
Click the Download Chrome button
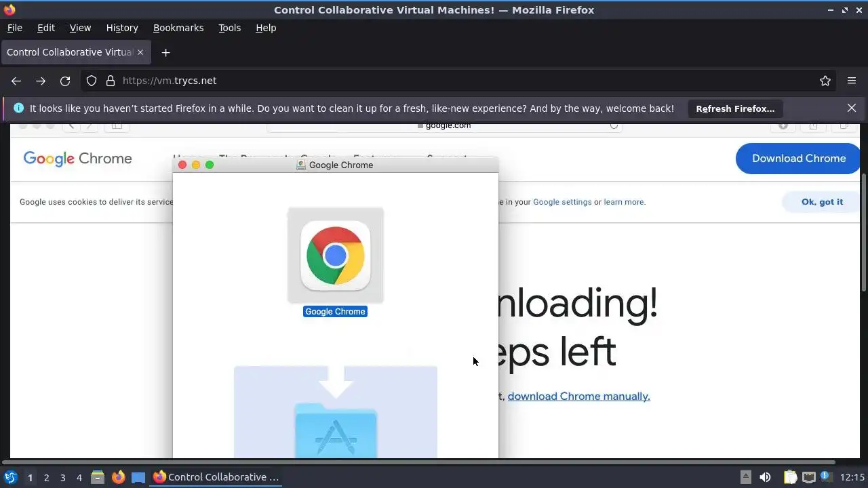[x=798, y=159]
